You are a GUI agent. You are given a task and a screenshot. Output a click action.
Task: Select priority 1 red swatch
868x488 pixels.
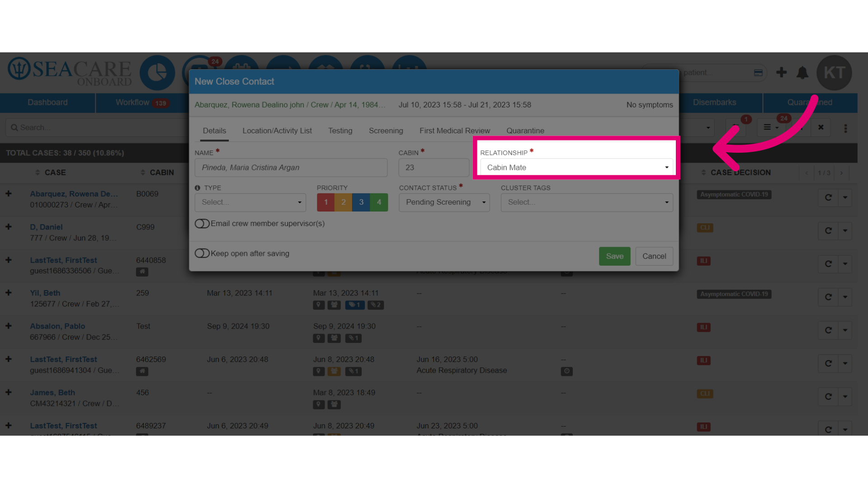[x=325, y=202]
